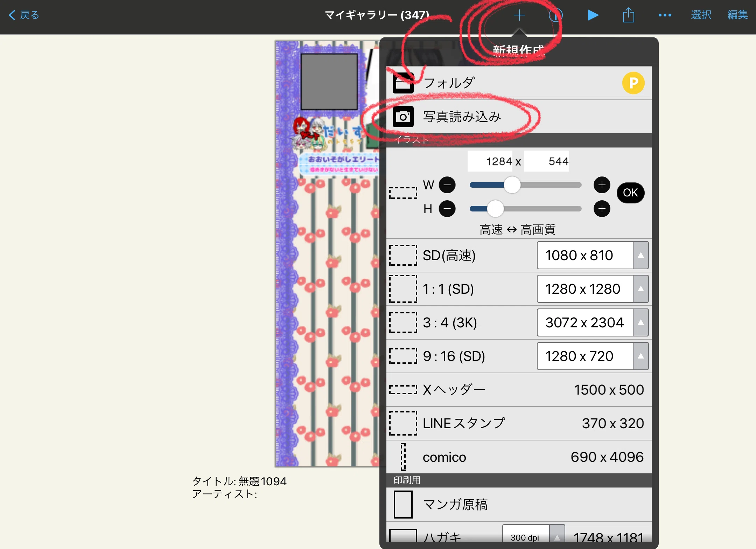Select the フォルダ folder option
This screenshot has width=756, height=549.
click(x=519, y=83)
